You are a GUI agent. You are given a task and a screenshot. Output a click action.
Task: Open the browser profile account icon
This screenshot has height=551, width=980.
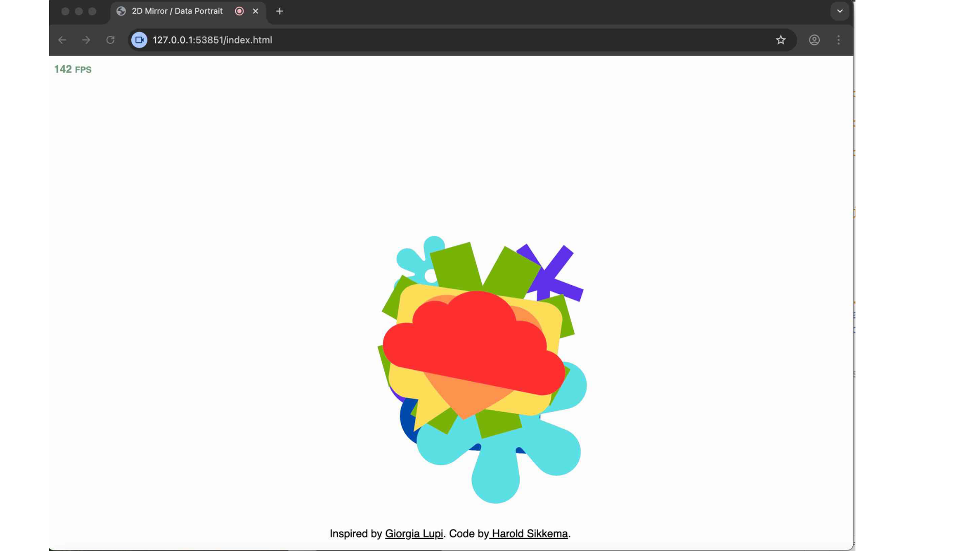tap(814, 40)
